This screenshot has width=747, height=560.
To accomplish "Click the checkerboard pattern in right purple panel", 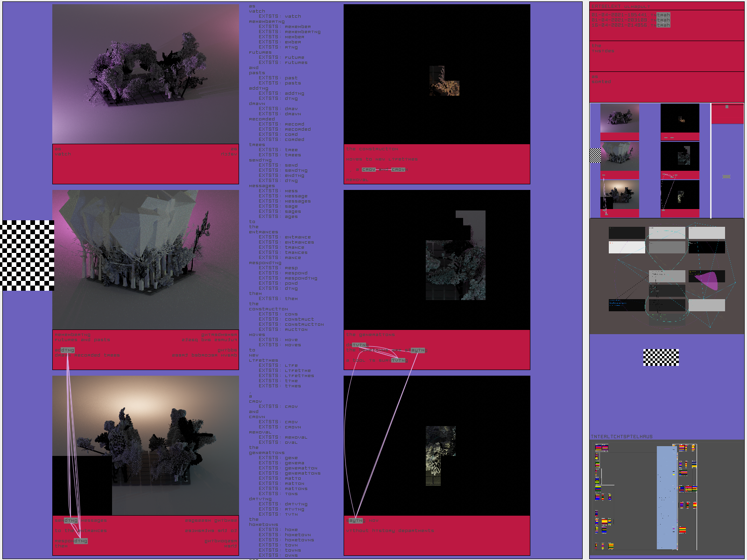I will pyautogui.click(x=661, y=357).
